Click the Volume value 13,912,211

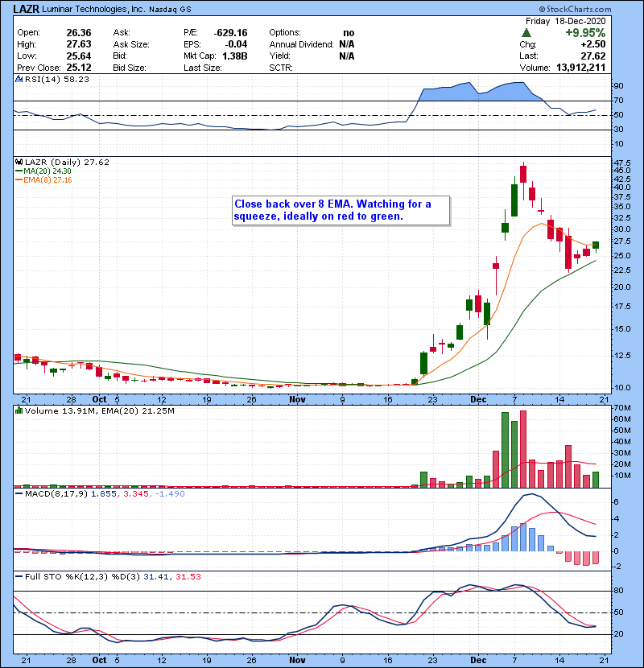[581, 68]
